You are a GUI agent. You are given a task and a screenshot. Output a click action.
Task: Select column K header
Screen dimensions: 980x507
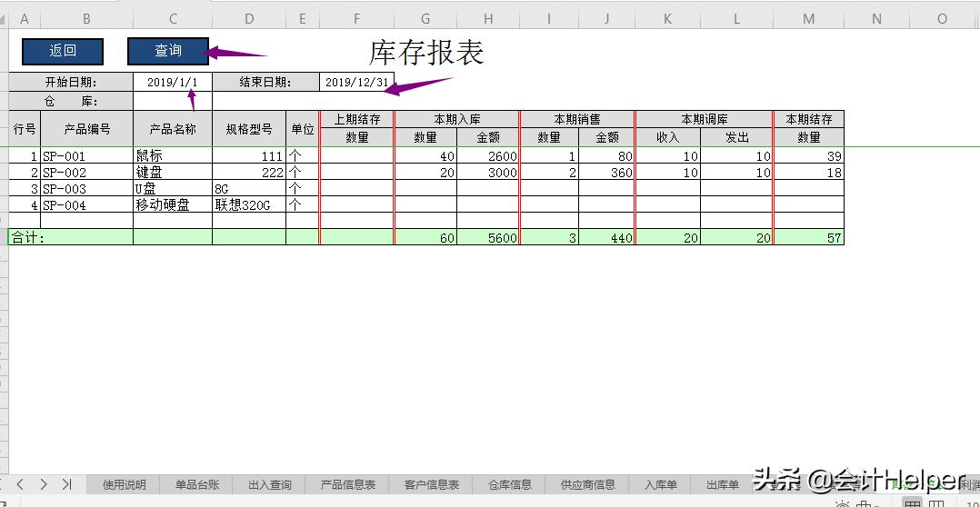click(x=667, y=19)
